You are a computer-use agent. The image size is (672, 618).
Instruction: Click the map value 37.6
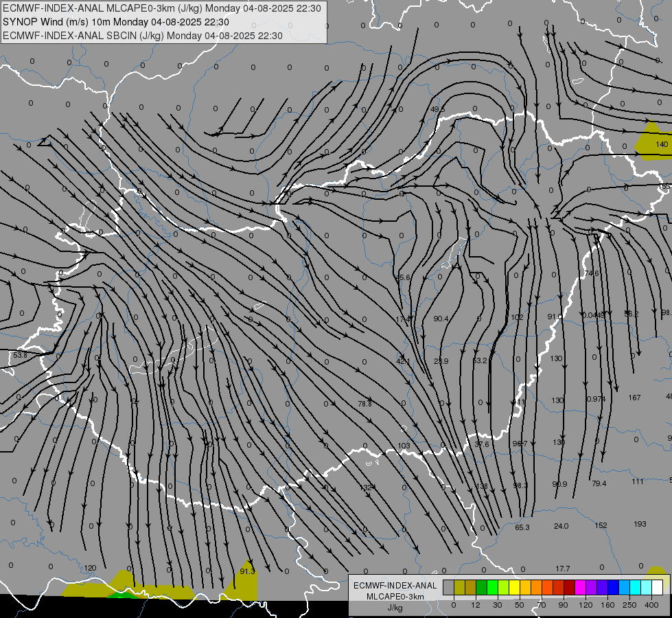tap(482, 444)
